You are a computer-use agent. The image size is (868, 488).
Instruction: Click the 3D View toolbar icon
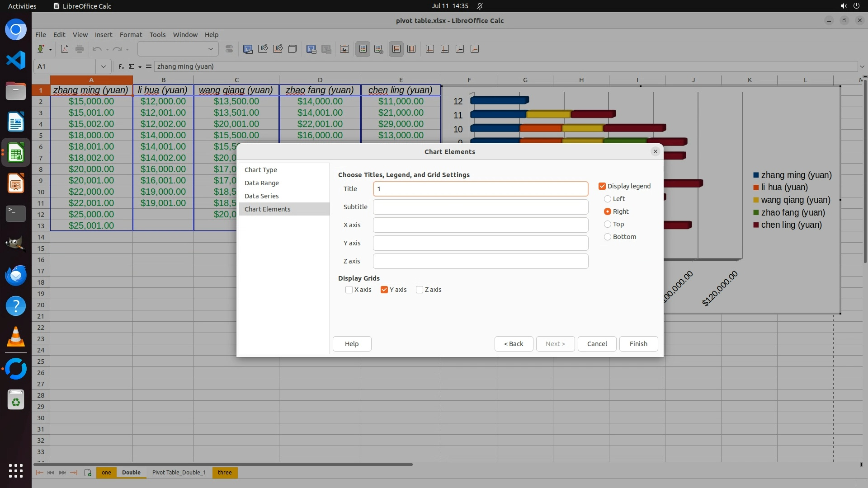(292, 49)
